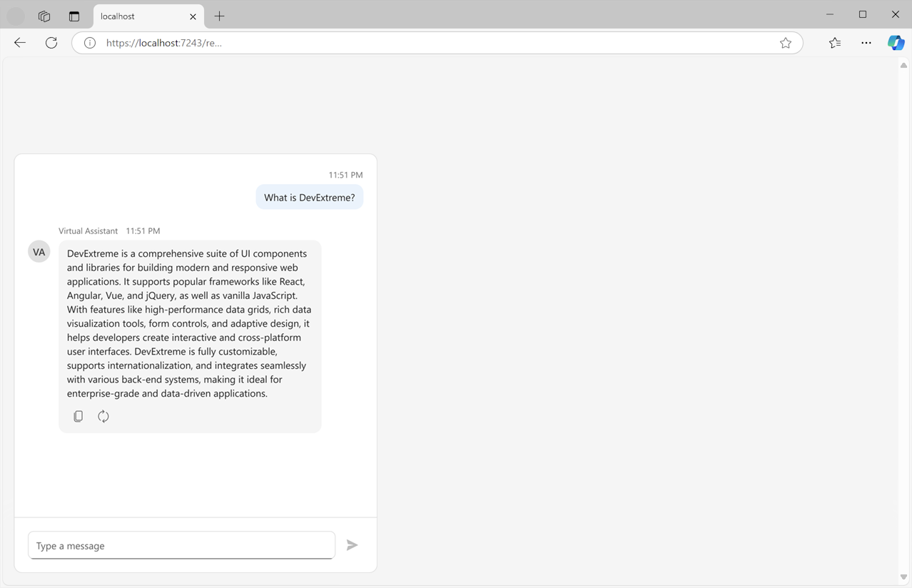Open the tab actions menu icon
Viewport: 912px width, 588px height.
74,16
